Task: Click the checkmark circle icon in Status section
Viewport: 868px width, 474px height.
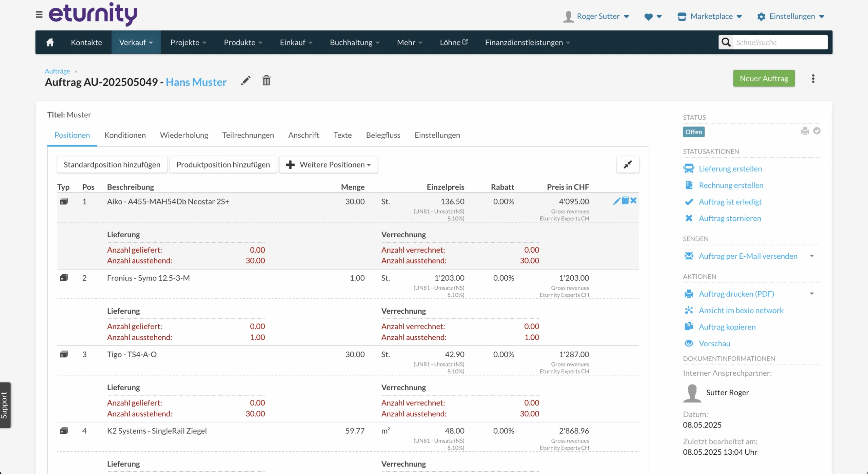Action: pos(817,131)
